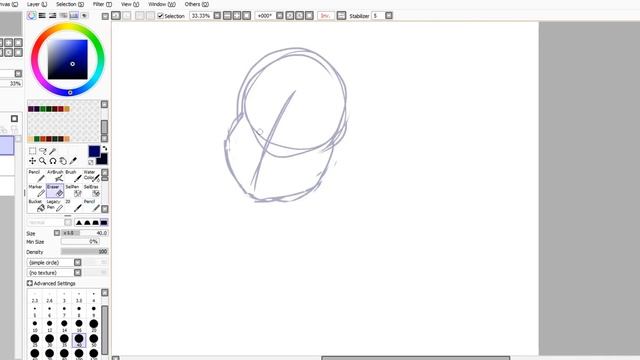
Task: Click the saturation square in color wheel
Action: pyautogui.click(x=67, y=60)
